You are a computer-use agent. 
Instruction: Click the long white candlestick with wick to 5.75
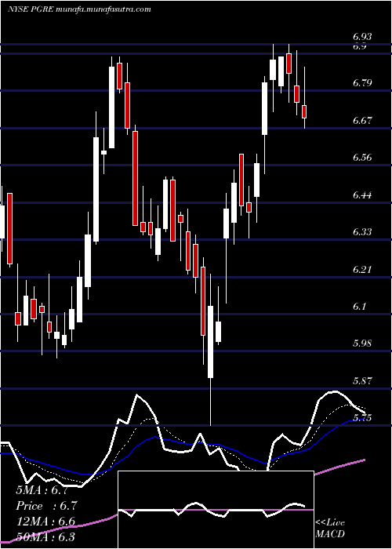[210, 342]
